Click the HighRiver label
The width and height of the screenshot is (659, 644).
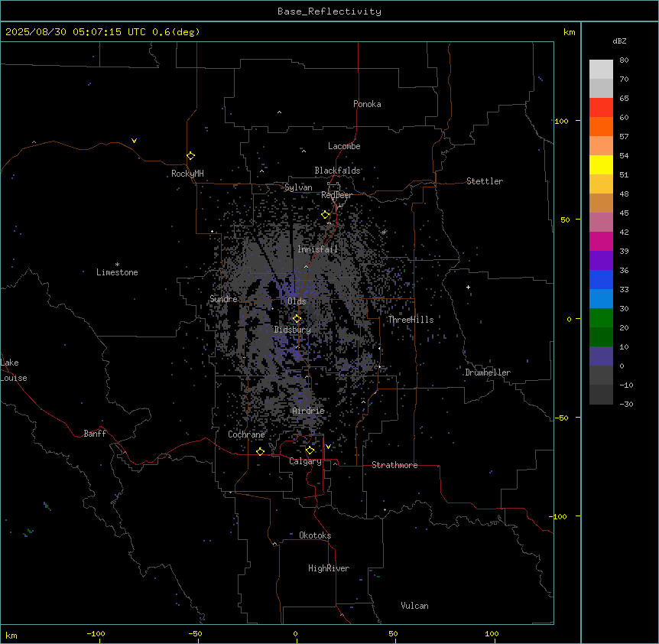329,568
